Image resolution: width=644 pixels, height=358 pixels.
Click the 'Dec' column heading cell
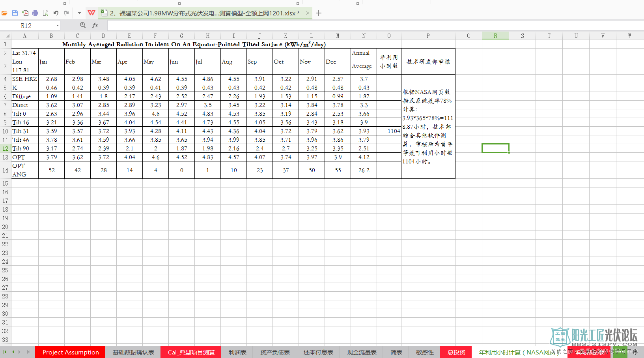click(338, 62)
